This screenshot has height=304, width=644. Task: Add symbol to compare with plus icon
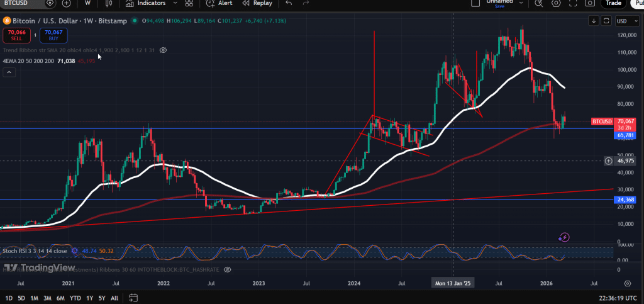(66, 3)
